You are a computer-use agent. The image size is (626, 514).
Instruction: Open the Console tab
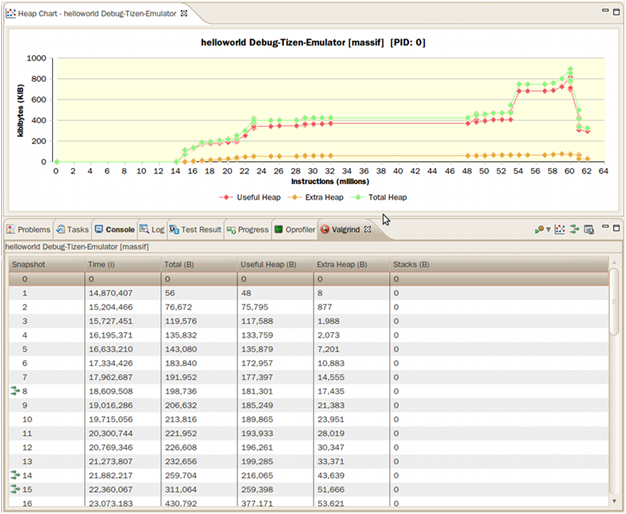click(x=113, y=229)
